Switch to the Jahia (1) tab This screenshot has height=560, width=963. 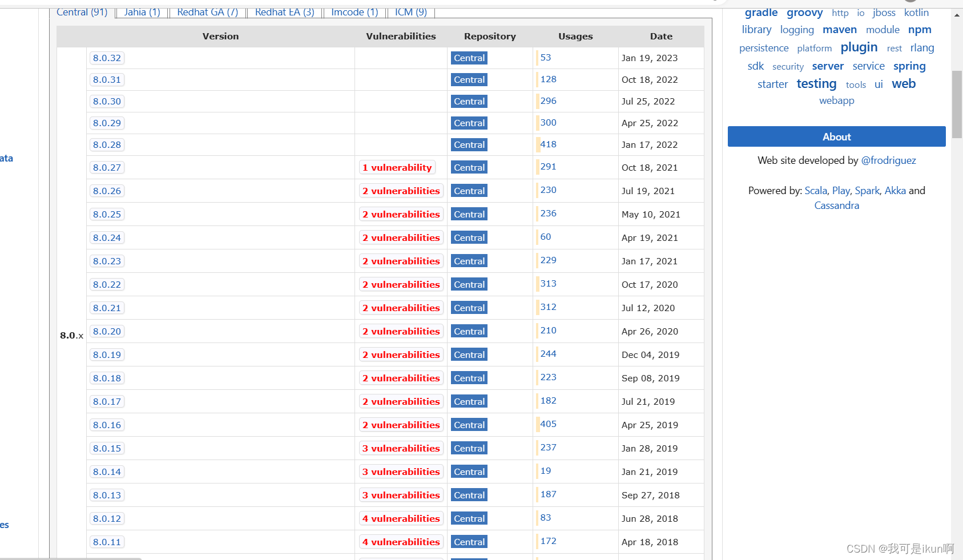142,13
